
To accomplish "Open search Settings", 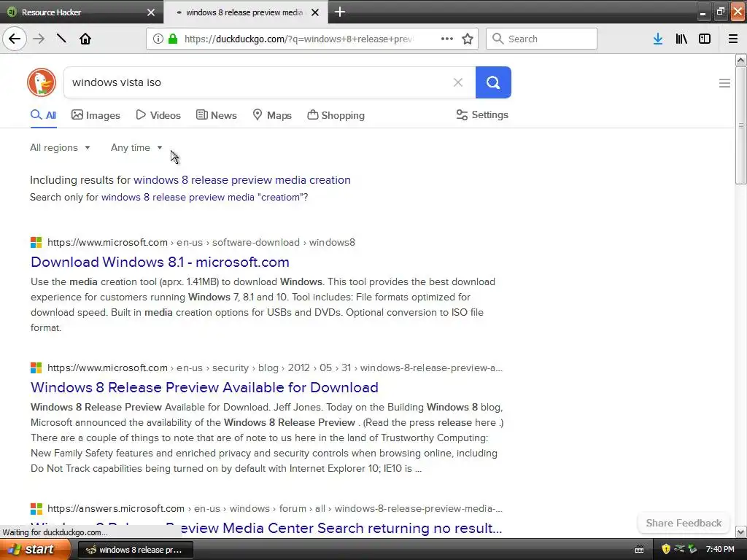I will tap(482, 114).
